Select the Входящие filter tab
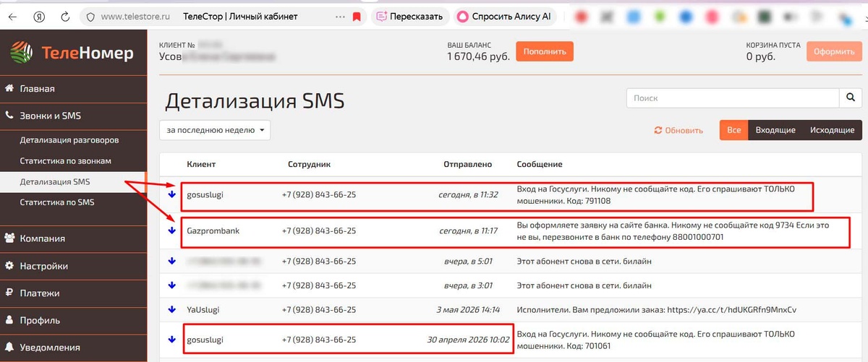This screenshot has height=362, width=868. [x=775, y=130]
